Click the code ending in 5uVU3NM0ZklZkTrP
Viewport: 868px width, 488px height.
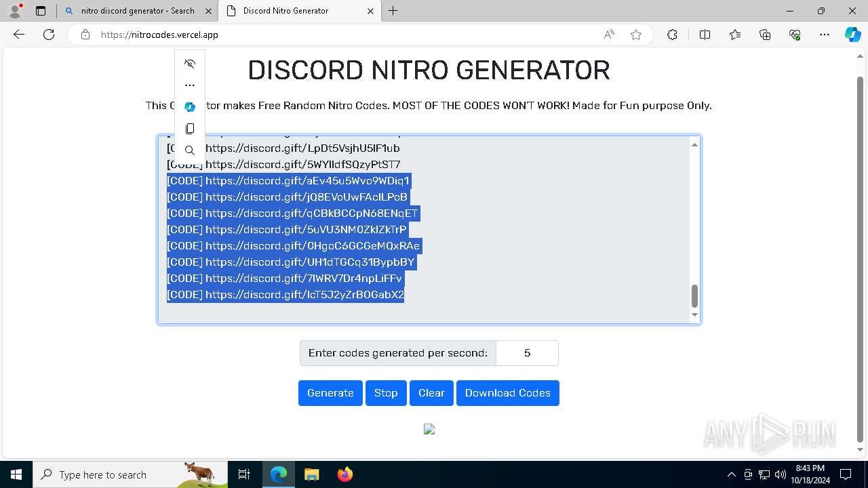tap(287, 230)
